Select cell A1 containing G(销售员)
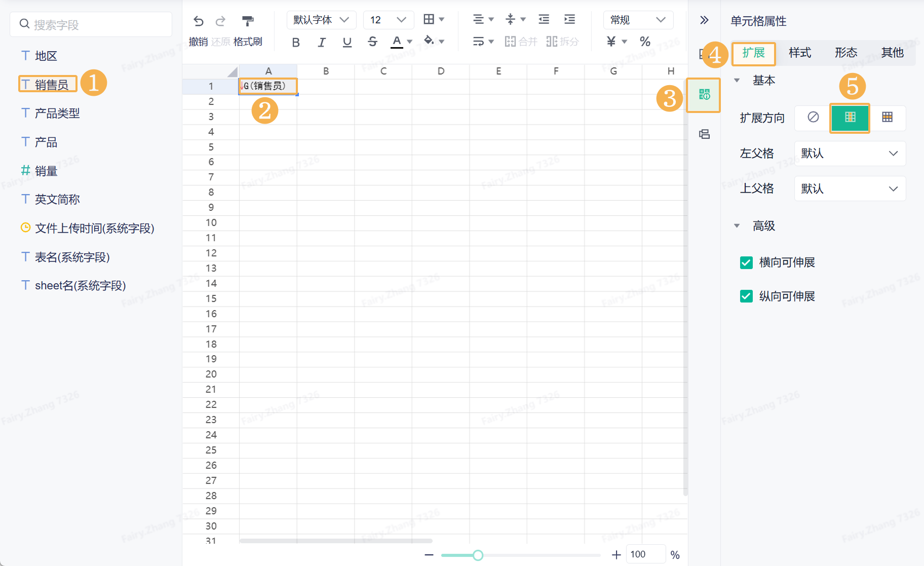 (268, 86)
